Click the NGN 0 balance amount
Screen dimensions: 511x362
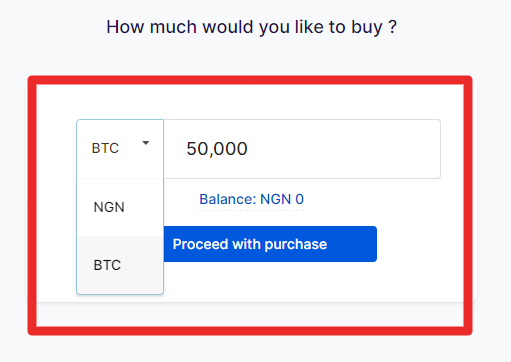point(282,199)
